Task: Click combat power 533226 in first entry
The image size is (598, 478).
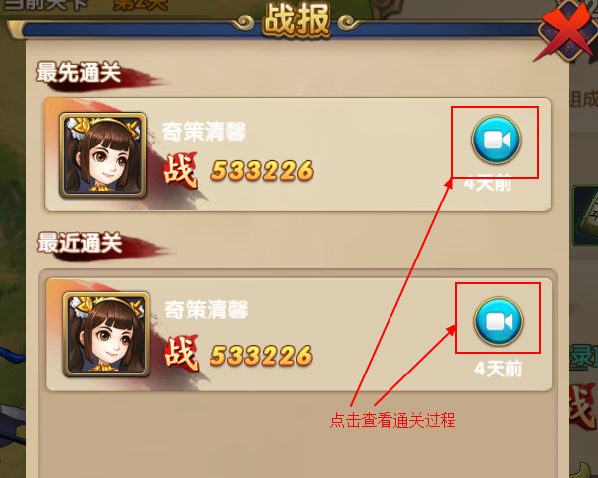Action: click(262, 170)
